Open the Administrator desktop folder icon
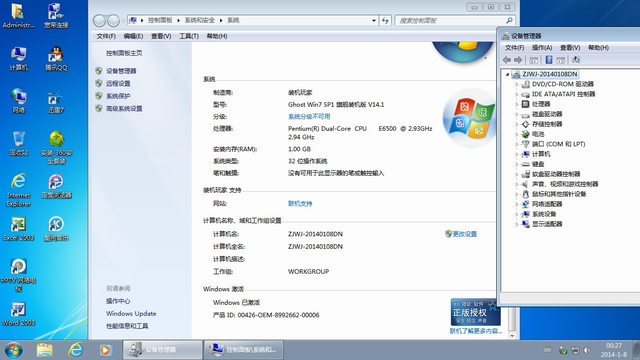 tap(18, 16)
